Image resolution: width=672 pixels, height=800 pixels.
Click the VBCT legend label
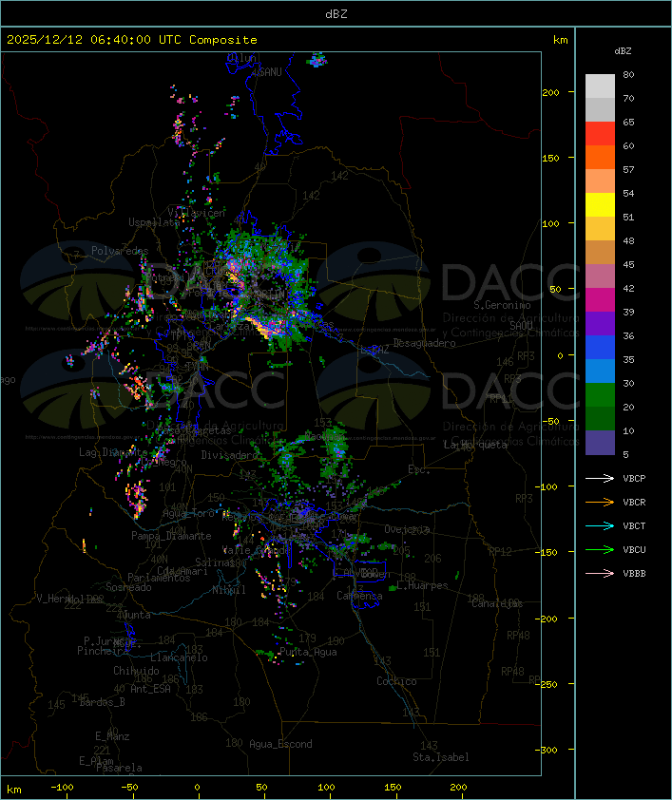tap(634, 526)
